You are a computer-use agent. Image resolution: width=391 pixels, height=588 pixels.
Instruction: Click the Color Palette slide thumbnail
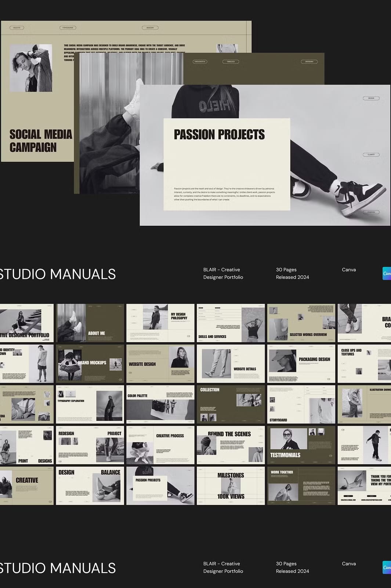(160, 404)
